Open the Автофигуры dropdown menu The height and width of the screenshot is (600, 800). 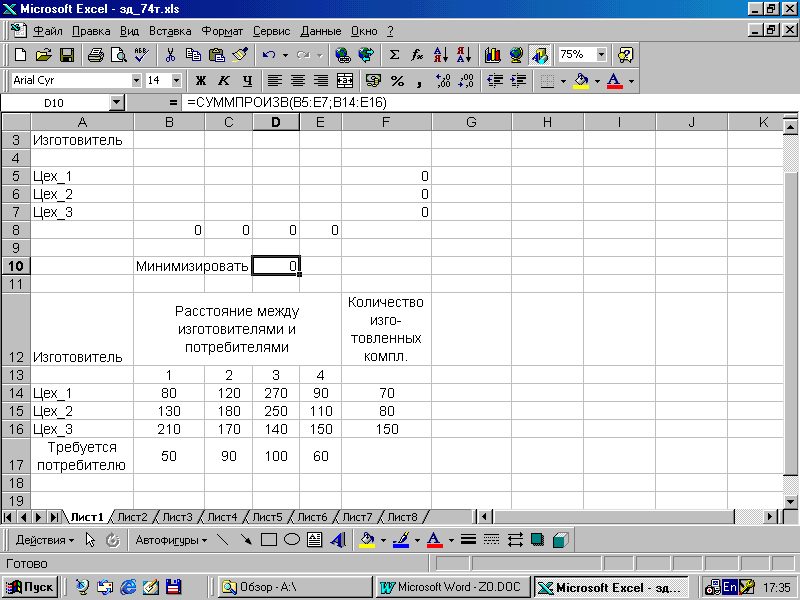(x=171, y=540)
